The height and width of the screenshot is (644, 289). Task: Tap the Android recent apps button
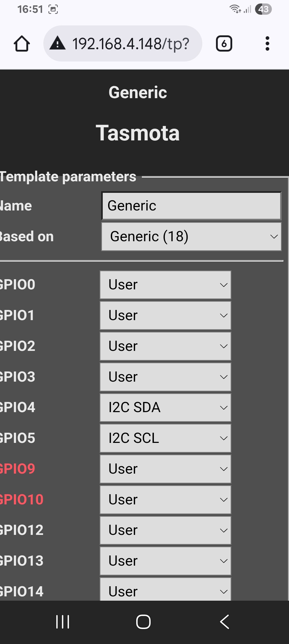coord(63,622)
